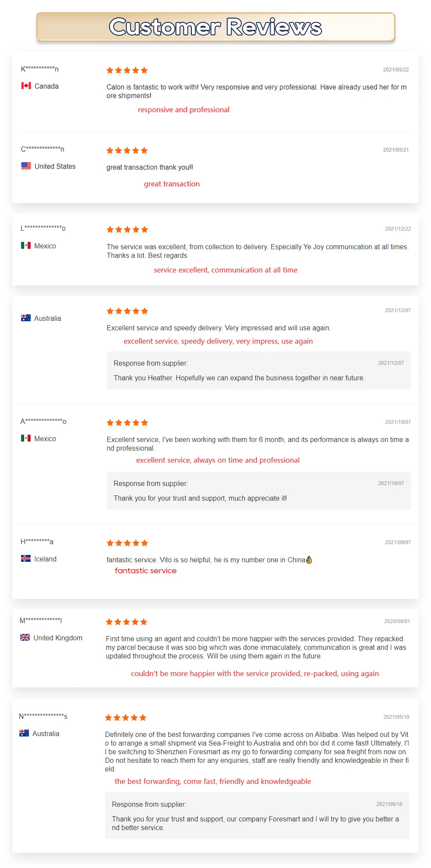Click the Canada flag icon
Viewport: 431px width, 868px height.
pyautogui.click(x=26, y=86)
